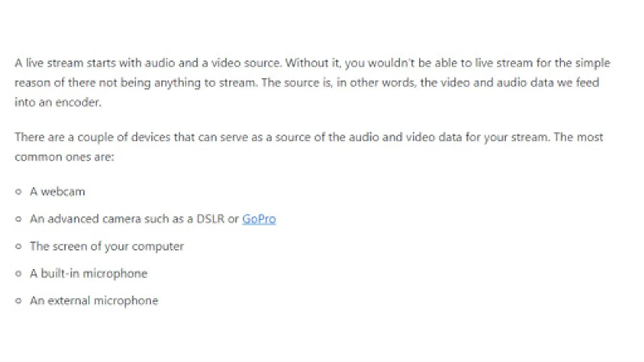Select the An external microphone list item text
This screenshot has width=644, height=362.
(94, 301)
